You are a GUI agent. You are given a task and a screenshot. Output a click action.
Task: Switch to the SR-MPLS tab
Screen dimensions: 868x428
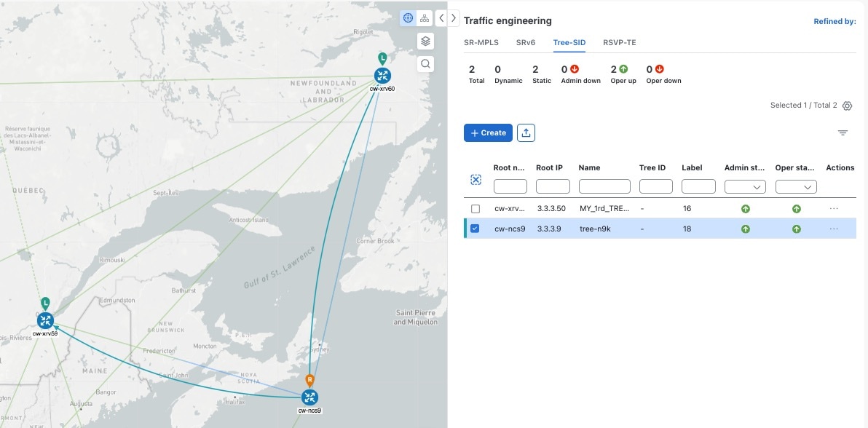(x=481, y=42)
